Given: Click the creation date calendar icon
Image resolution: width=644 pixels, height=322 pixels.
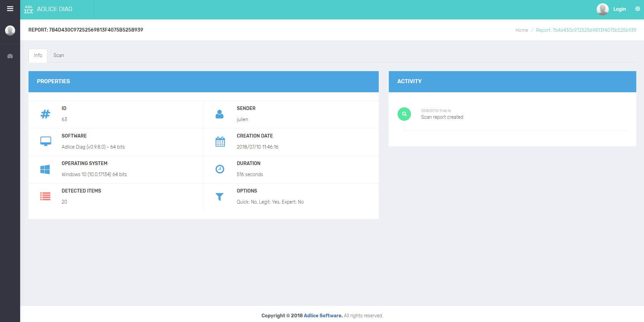Looking at the screenshot, I should [x=220, y=142].
